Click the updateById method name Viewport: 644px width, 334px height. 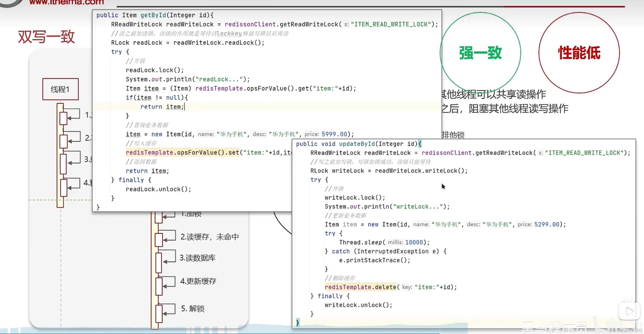click(357, 144)
